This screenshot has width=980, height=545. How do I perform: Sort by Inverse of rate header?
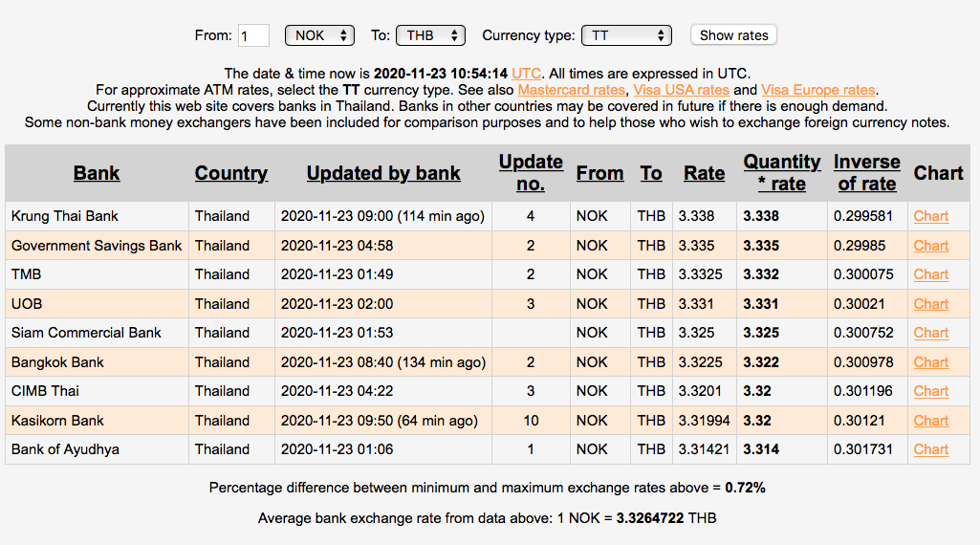[x=866, y=173]
